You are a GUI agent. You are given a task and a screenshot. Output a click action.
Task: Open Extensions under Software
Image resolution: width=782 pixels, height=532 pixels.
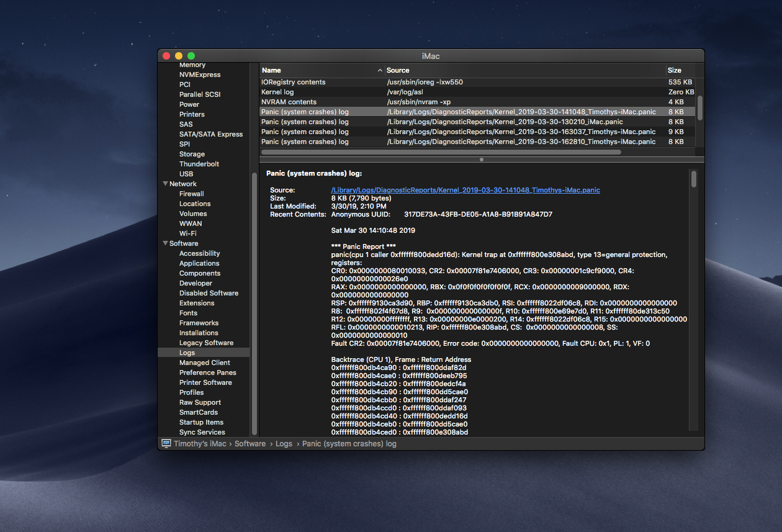coord(197,303)
